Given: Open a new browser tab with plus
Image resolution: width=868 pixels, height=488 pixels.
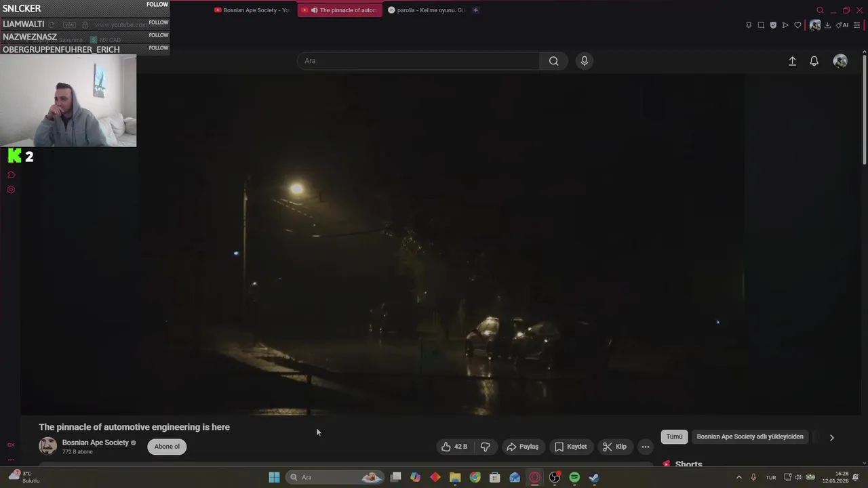Looking at the screenshot, I should pos(475,10).
